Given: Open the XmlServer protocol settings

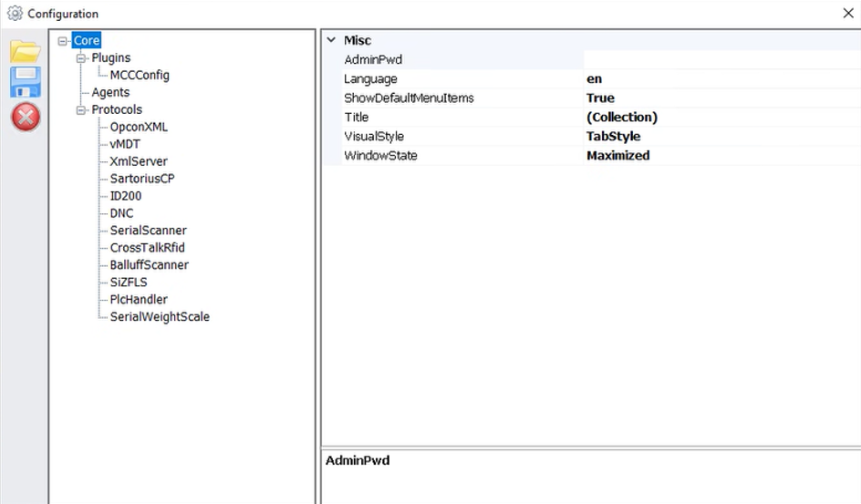Looking at the screenshot, I should click(x=139, y=161).
